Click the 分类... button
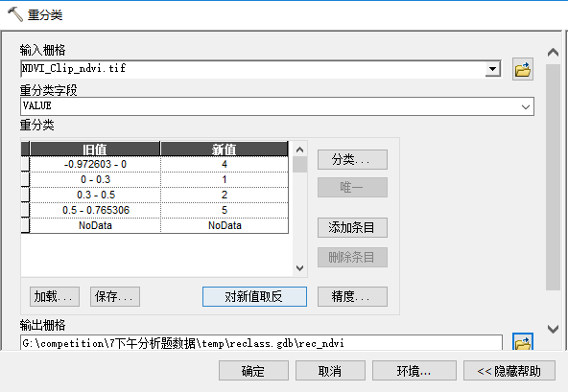568x392 pixels. point(352,159)
